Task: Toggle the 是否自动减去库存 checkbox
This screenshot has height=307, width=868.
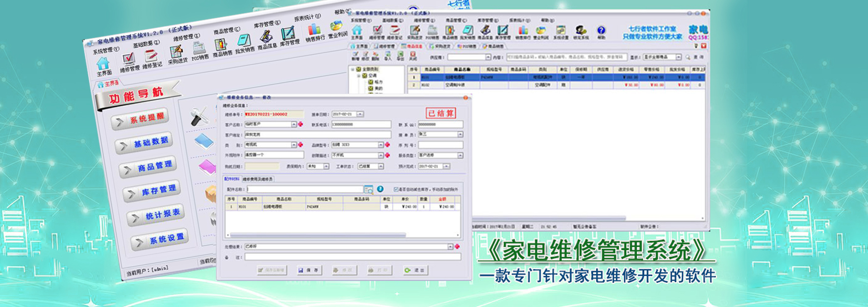Action: 396,189
